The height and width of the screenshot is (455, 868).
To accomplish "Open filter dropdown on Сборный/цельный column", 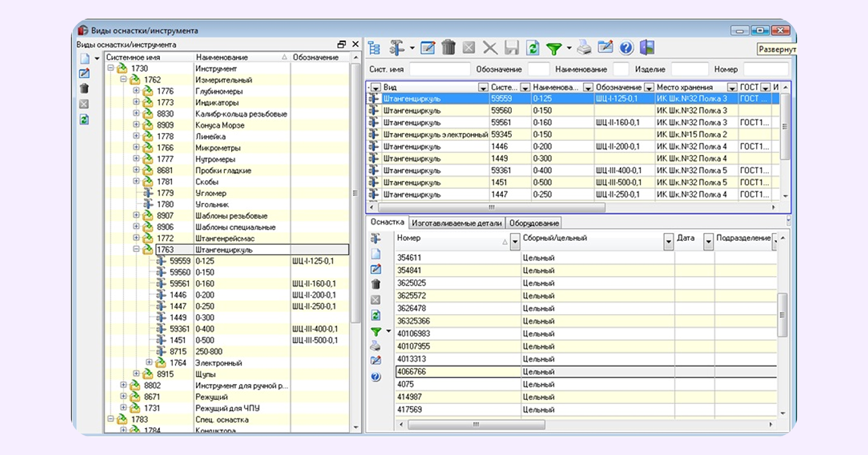I will pyautogui.click(x=668, y=243).
